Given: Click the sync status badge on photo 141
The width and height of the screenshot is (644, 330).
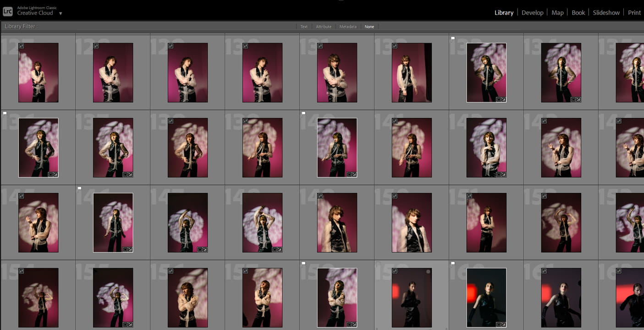Looking at the screenshot, I should tap(395, 121).
